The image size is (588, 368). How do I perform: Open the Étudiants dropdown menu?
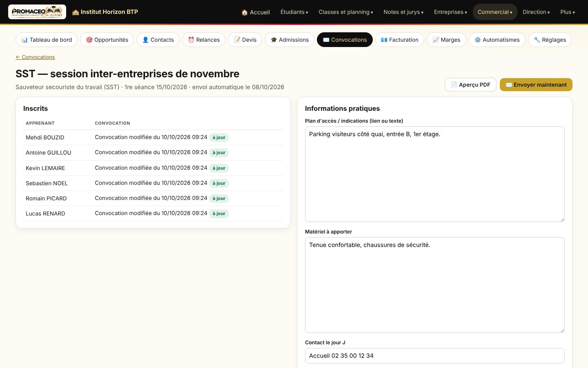click(294, 12)
